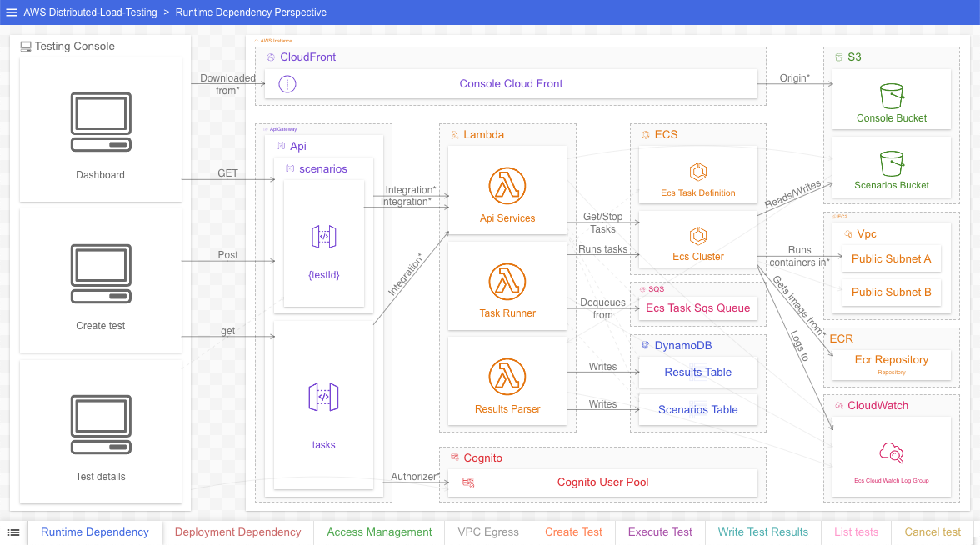Image resolution: width=980 pixels, height=545 pixels.
Task: Click the Downloaded from* edge label
Action: pos(227,84)
